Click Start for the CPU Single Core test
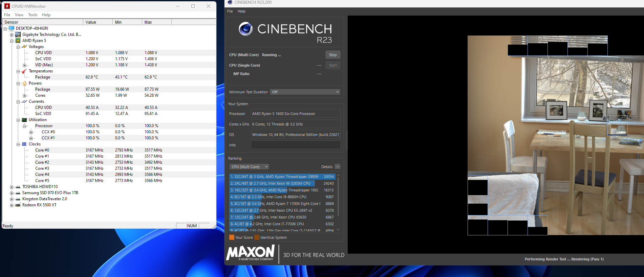The width and height of the screenshot is (644, 277). click(333, 65)
